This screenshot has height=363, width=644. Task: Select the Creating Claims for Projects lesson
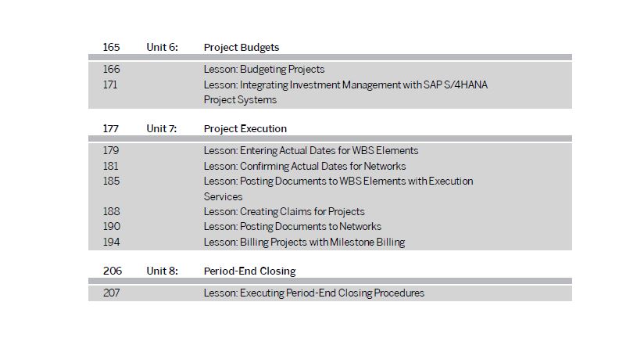(284, 212)
